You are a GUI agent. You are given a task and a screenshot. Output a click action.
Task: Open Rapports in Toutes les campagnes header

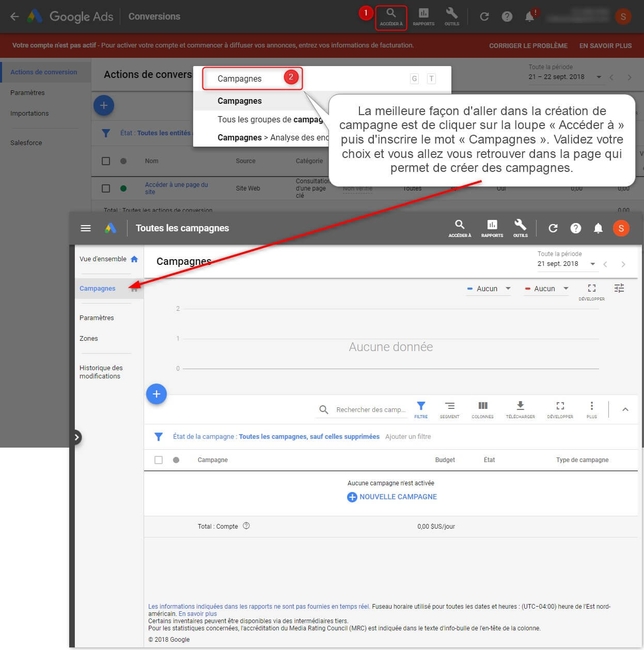point(492,228)
